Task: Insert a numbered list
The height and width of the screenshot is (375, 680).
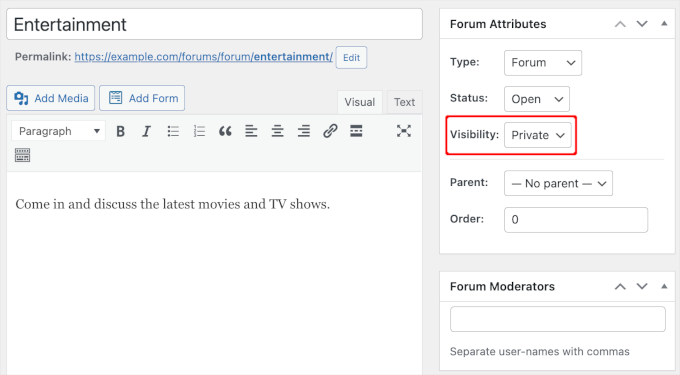Action: [x=199, y=131]
